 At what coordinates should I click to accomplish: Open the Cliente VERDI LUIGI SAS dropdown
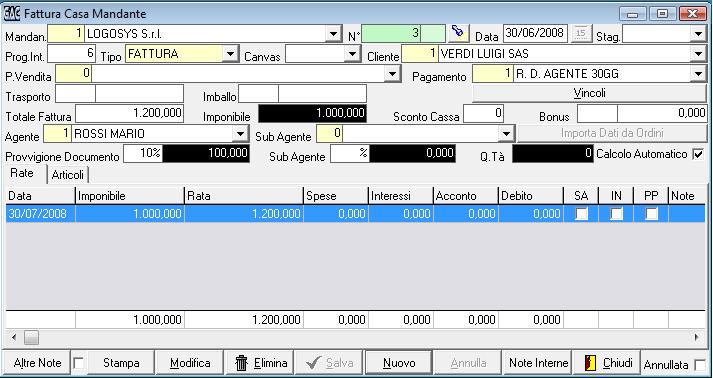(x=698, y=55)
